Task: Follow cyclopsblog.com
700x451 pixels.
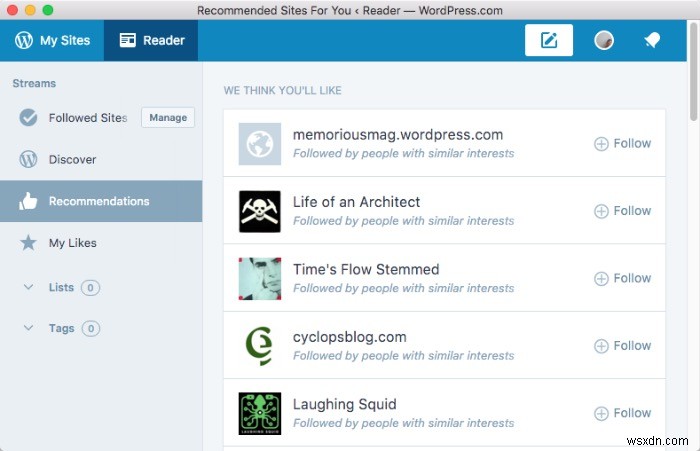Action: (623, 346)
